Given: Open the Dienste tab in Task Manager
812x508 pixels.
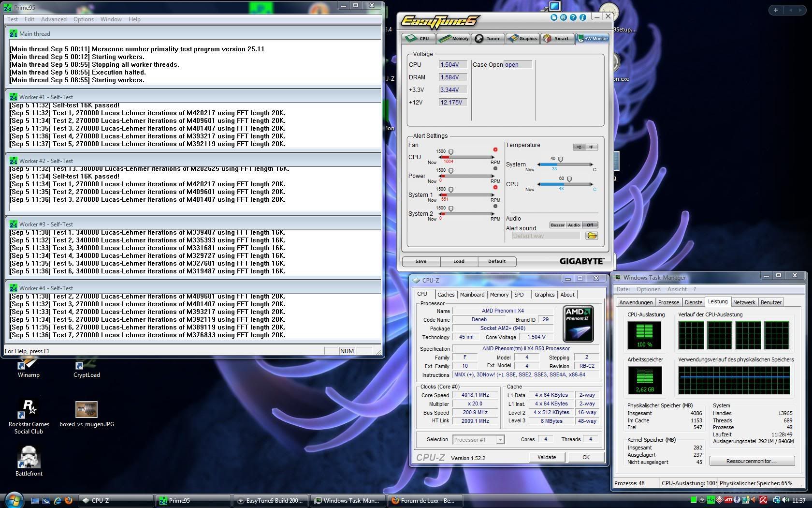Looking at the screenshot, I should pos(694,302).
